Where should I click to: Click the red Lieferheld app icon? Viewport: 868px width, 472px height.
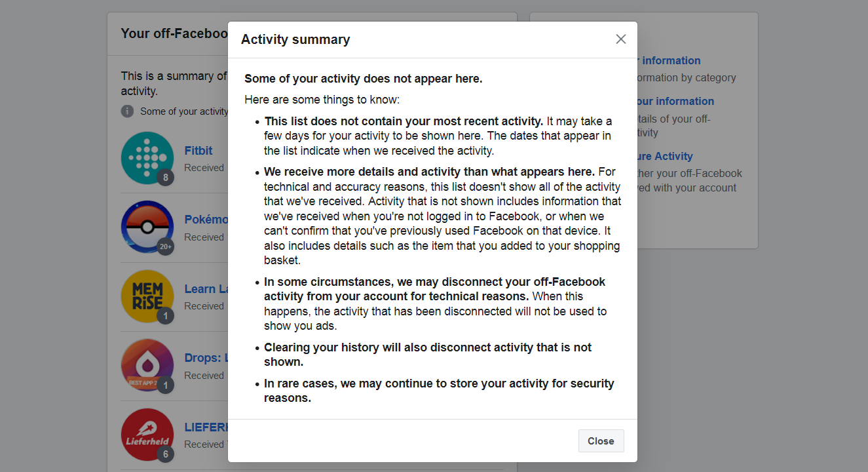click(147, 433)
